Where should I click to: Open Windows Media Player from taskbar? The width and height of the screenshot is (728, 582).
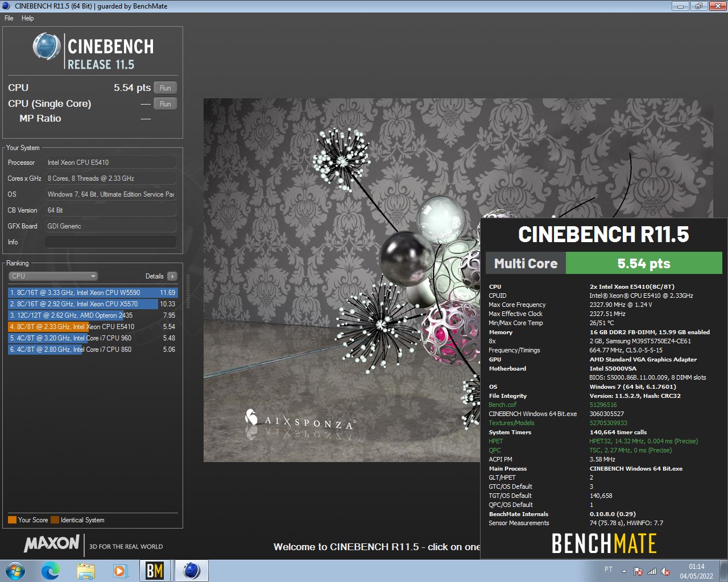click(x=120, y=571)
